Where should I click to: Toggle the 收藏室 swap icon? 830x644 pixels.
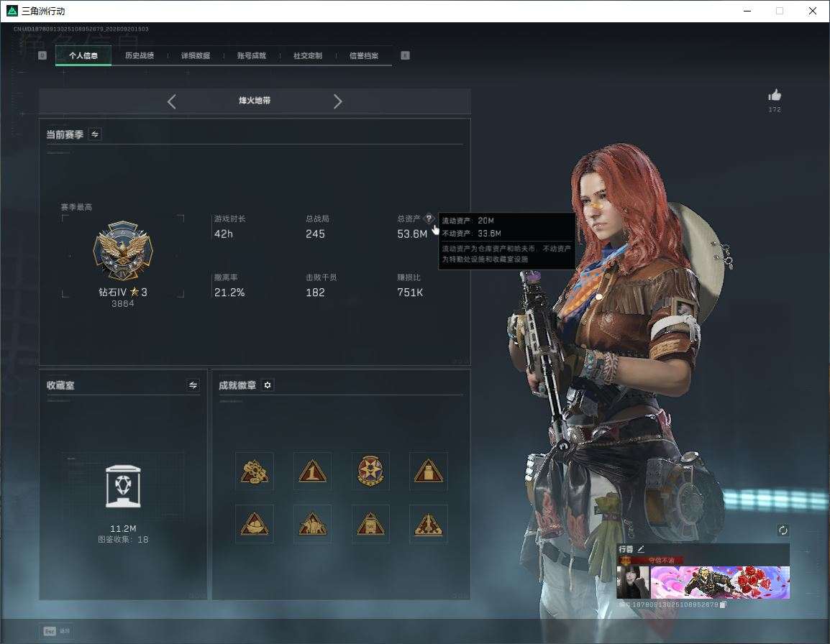pyautogui.click(x=193, y=385)
